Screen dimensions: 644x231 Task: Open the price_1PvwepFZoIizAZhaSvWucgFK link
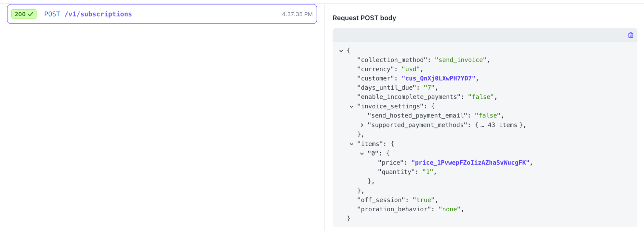coord(470,163)
